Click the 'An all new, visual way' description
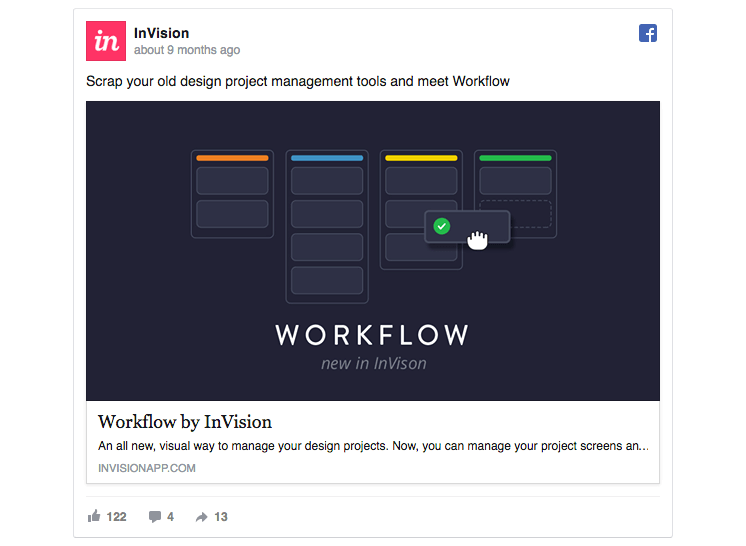 pos(373,446)
